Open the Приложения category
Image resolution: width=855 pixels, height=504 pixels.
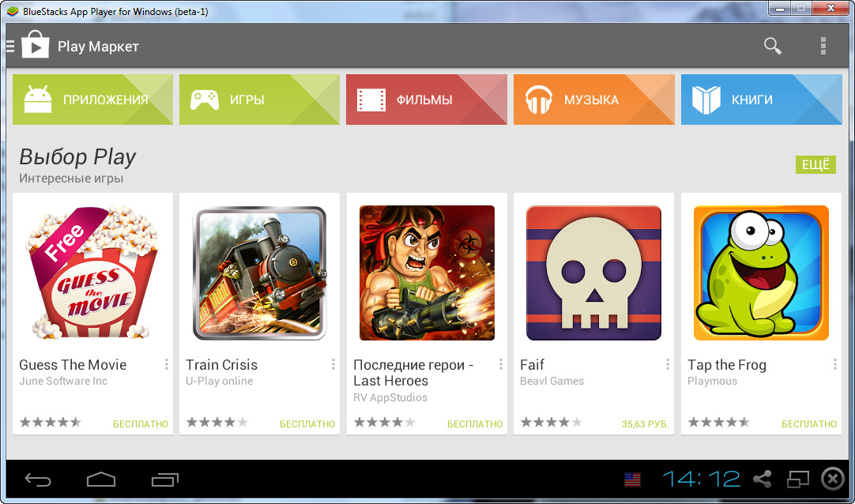92,100
